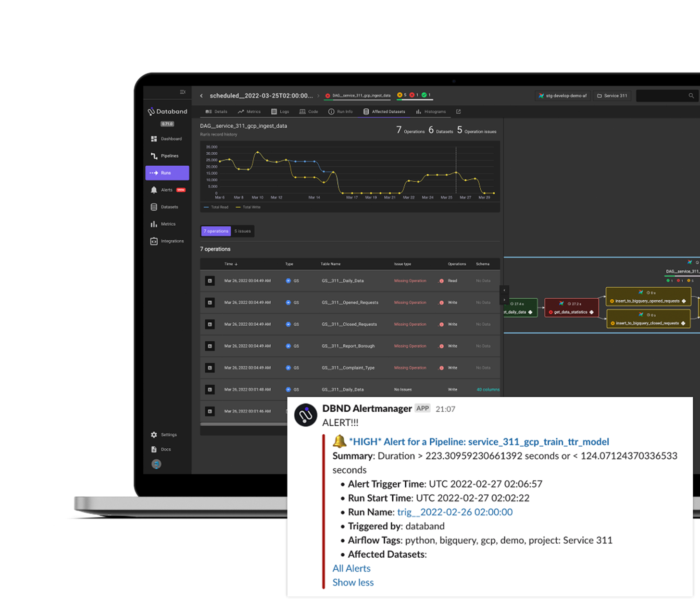Viewport: 700px width, 600px height.
Task: Open the stg-develop-demo-af environment button
Action: click(x=563, y=96)
